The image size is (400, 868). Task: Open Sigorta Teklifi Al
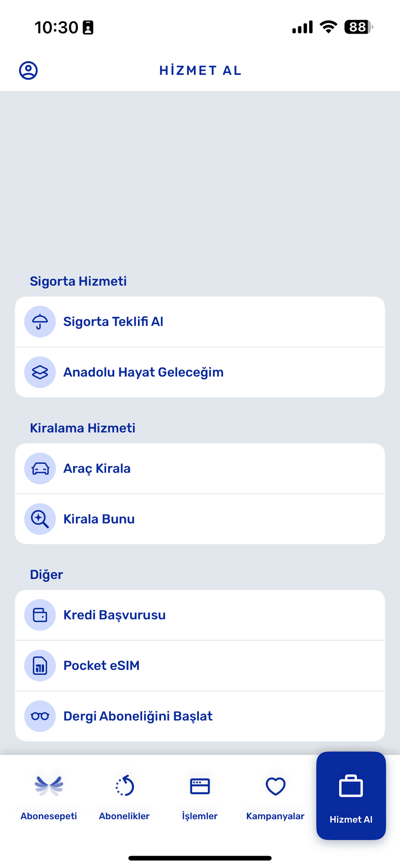pyautogui.click(x=113, y=321)
